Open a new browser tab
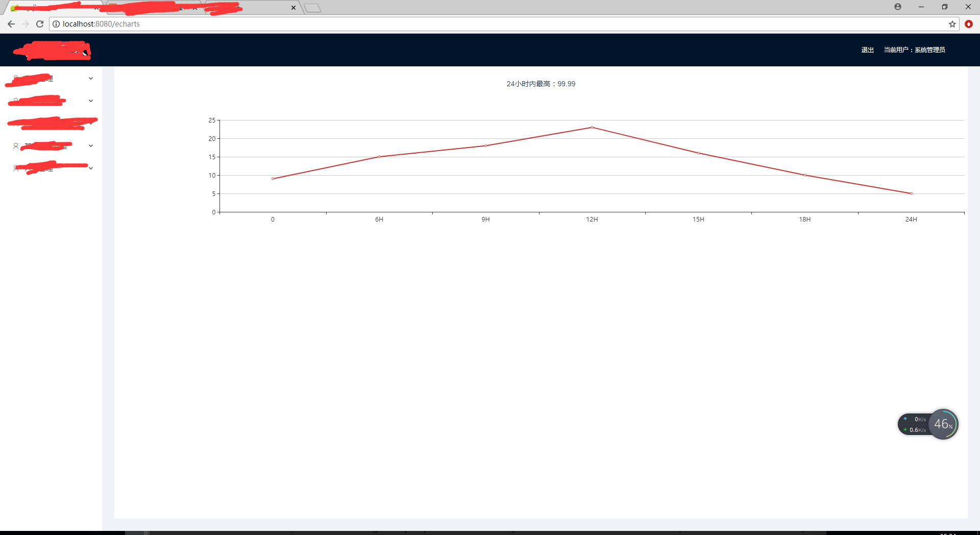This screenshot has width=980, height=535. coord(312,8)
